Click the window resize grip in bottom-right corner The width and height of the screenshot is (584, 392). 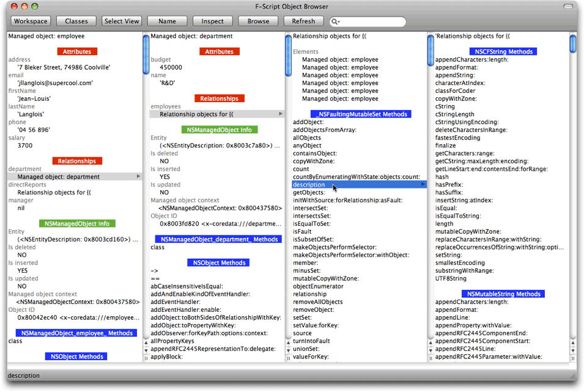572,375
